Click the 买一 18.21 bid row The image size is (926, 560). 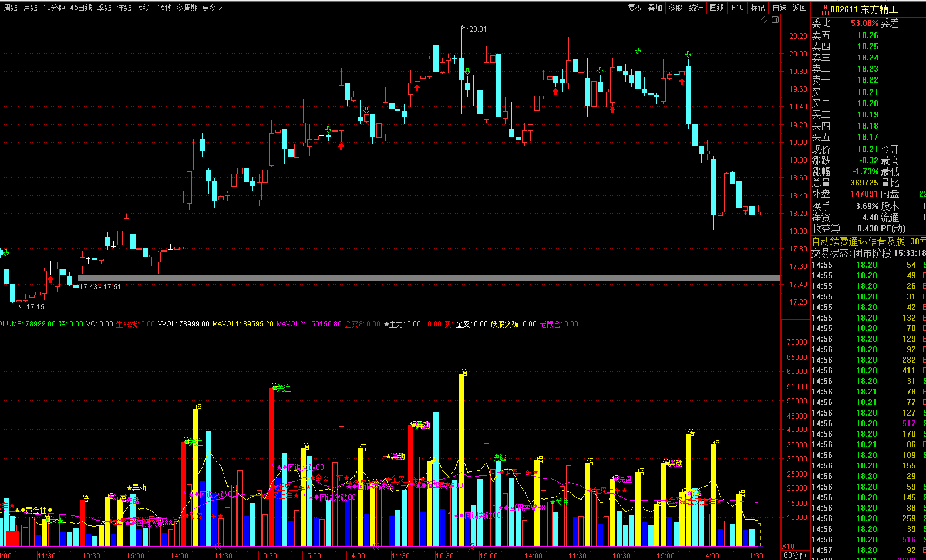pos(868,92)
